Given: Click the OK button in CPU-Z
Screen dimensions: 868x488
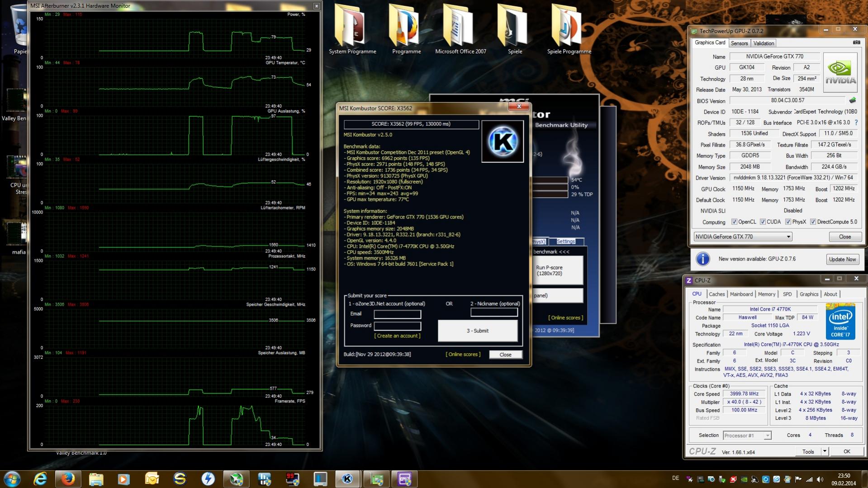Looking at the screenshot, I should (846, 451).
